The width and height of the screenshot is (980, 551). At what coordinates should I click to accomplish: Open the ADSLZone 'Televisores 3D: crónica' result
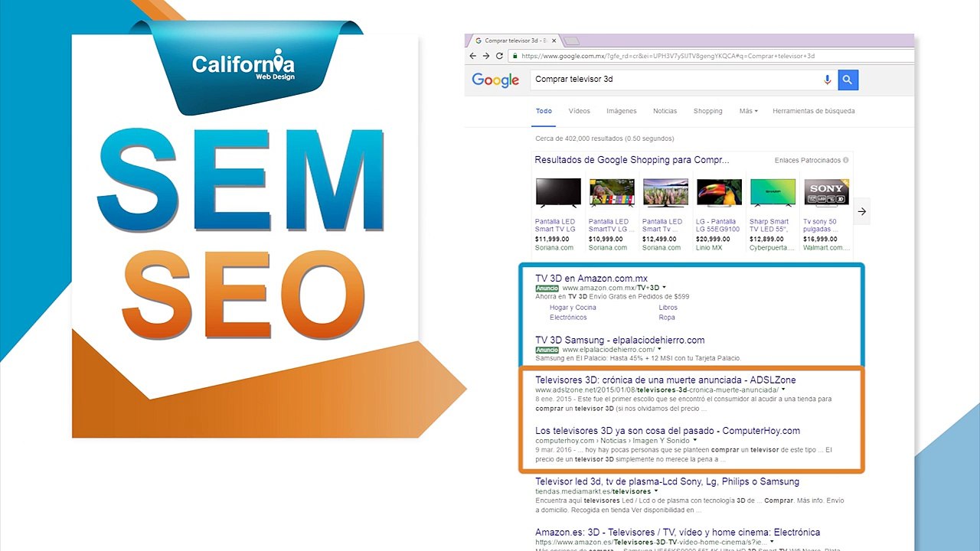pos(665,380)
